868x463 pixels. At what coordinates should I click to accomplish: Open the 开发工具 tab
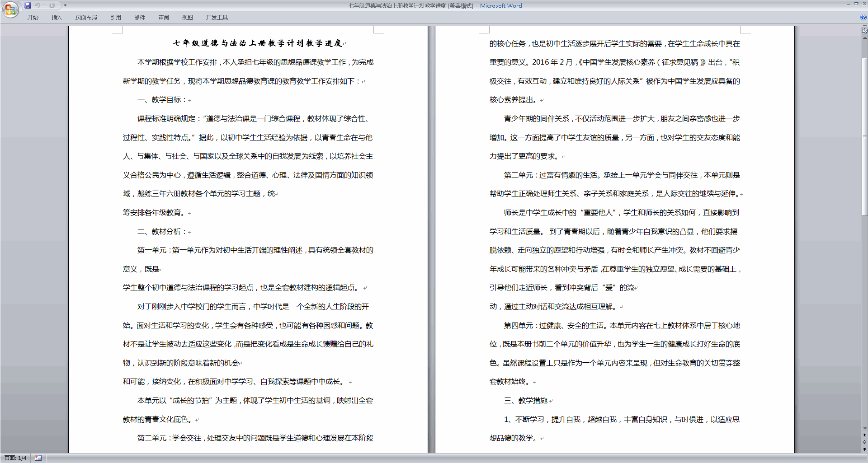coord(217,18)
